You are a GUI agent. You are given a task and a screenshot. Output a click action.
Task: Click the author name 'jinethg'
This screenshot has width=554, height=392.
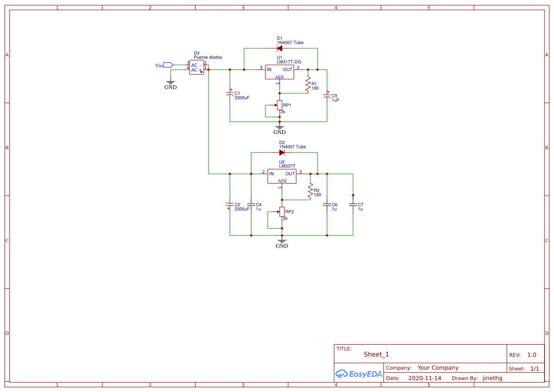492,378
